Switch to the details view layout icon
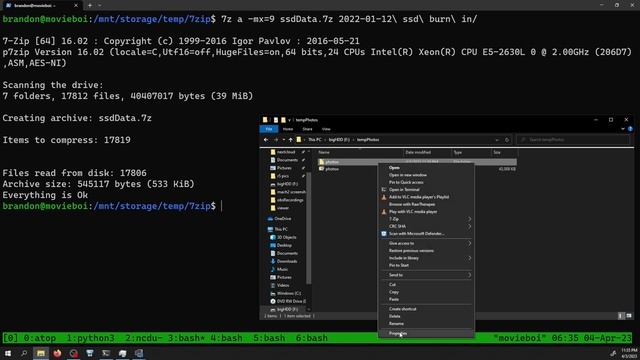Screen dimensions: 640x360 [621, 316]
